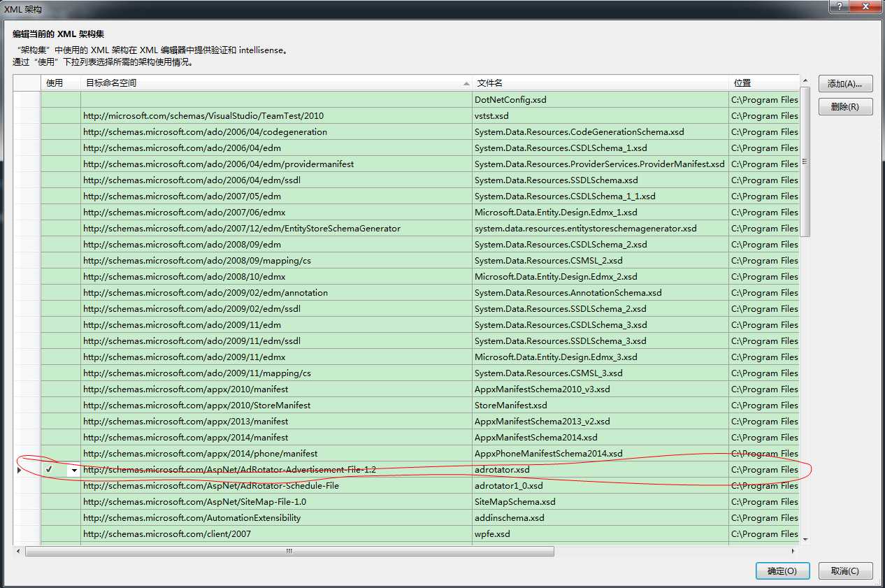The width and height of the screenshot is (885, 588).
Task: Sort by the 目标命名空间 column header
Action: coord(277,83)
